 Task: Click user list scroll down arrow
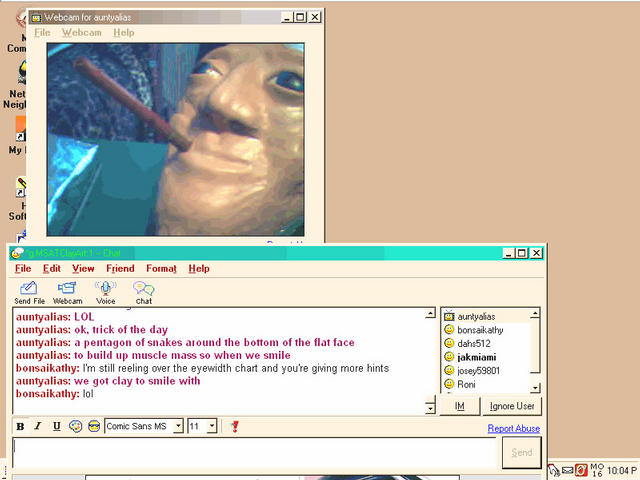[535, 388]
